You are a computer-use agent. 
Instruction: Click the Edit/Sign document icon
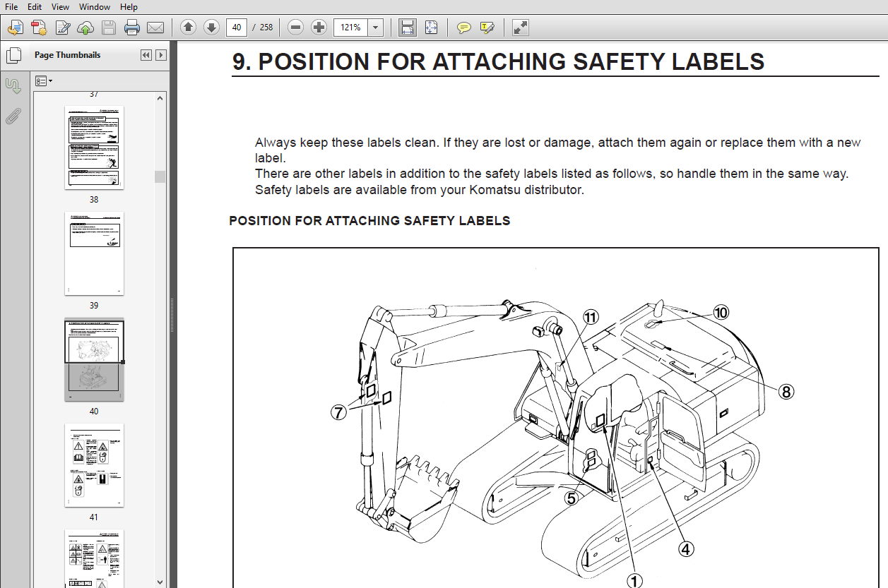click(x=62, y=28)
